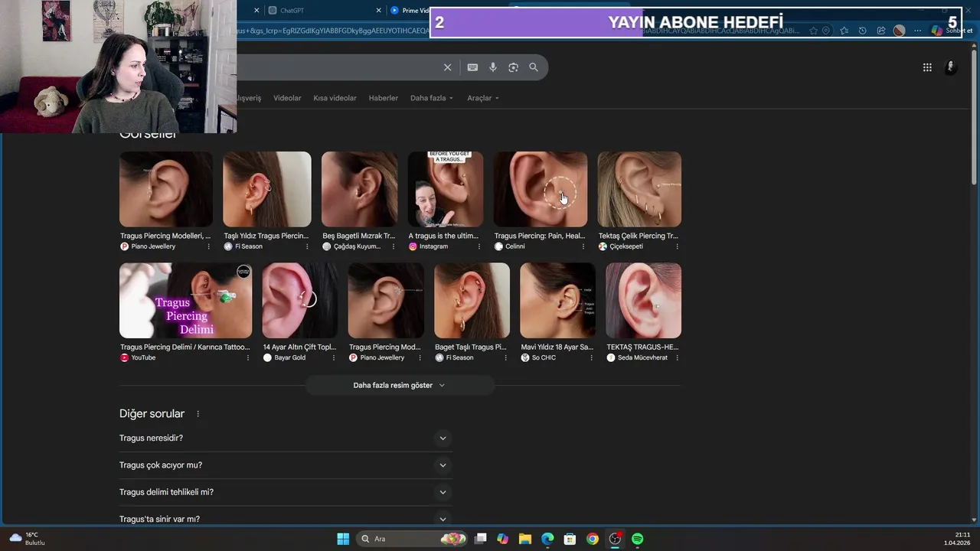Open the Google account avatar menu

click(x=950, y=67)
